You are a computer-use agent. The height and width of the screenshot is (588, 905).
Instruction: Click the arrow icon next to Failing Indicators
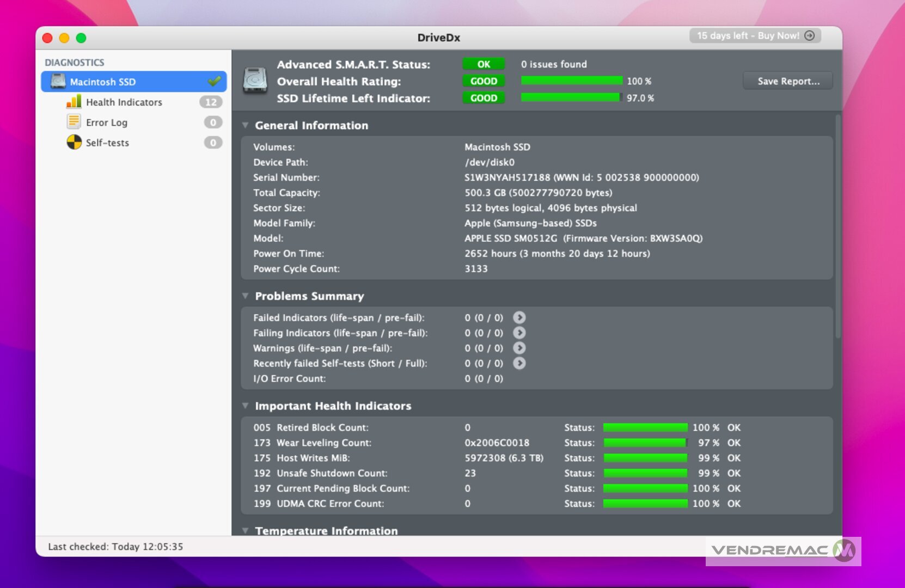(519, 333)
